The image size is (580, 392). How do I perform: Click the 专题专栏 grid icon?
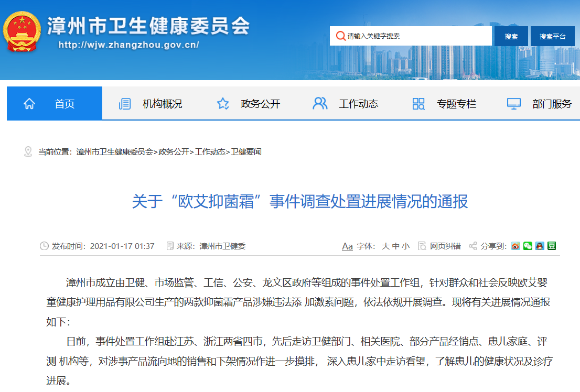(x=418, y=104)
